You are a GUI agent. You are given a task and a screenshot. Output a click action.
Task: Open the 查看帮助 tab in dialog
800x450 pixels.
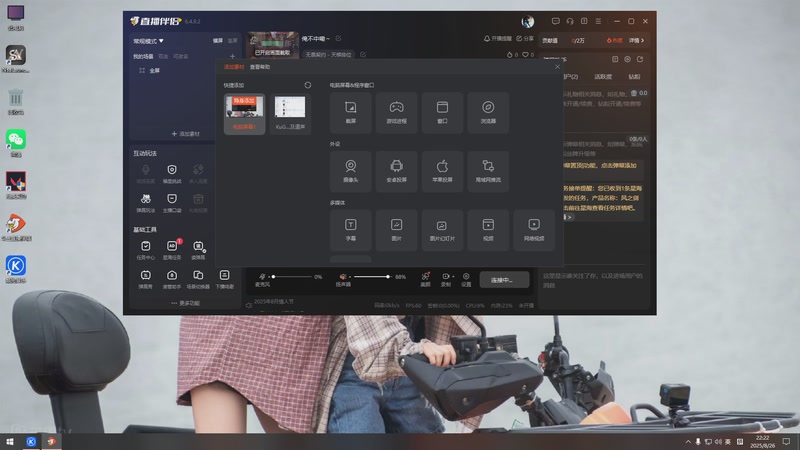pyautogui.click(x=260, y=67)
